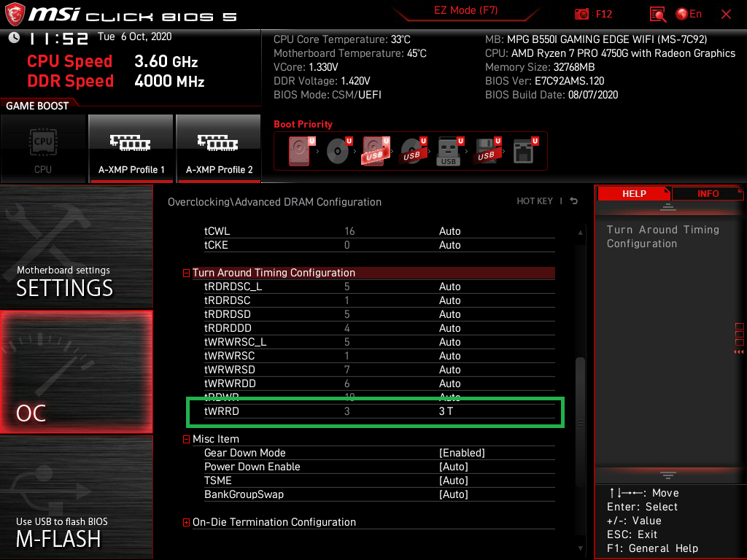747x560 pixels.
Task: Open the M-FLASH BIOS flashing section
Action: (76, 497)
